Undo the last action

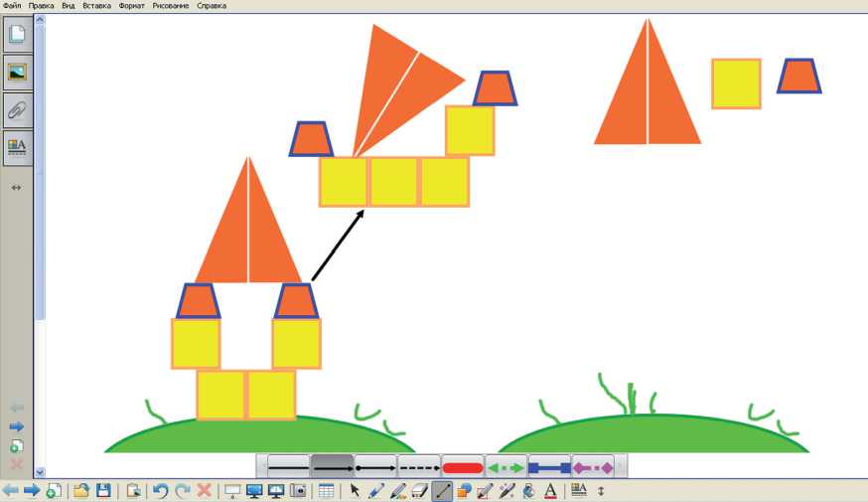[161, 491]
